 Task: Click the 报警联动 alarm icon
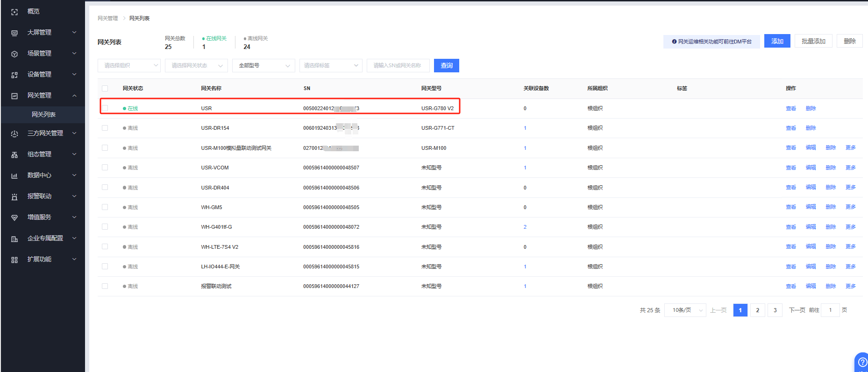(14, 197)
